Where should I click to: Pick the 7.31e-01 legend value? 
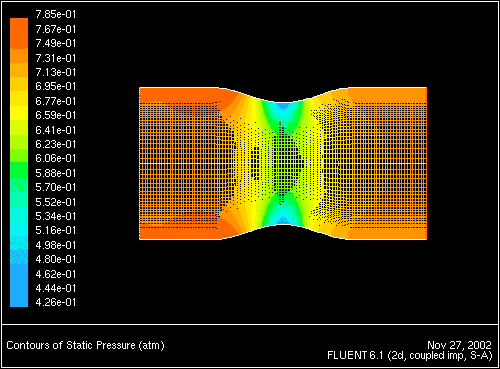click(56, 58)
